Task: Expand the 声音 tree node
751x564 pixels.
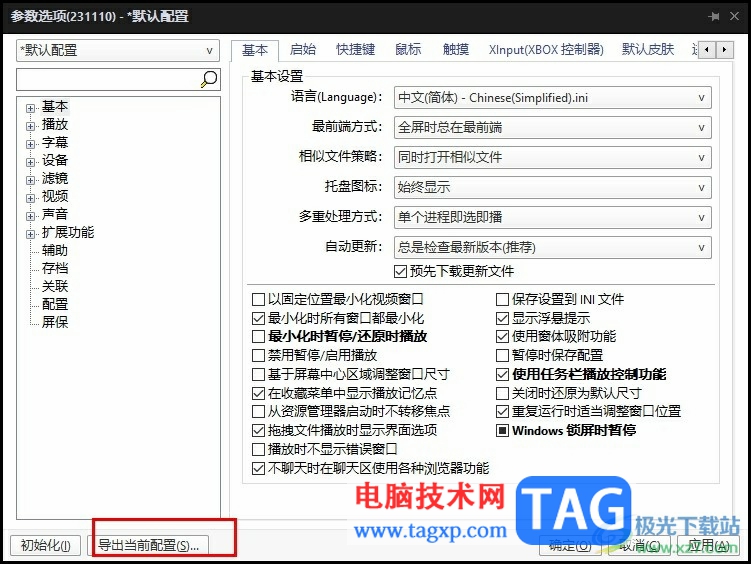Action: click(x=31, y=216)
